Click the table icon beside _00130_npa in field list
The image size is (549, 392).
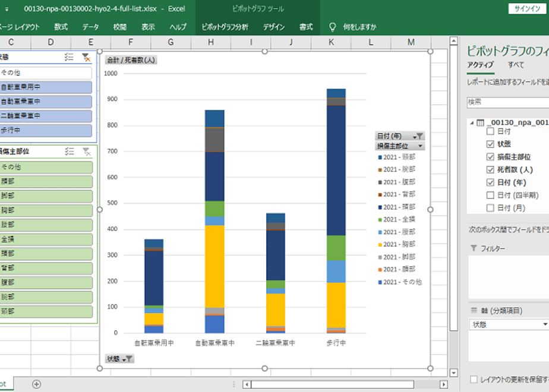(481, 123)
